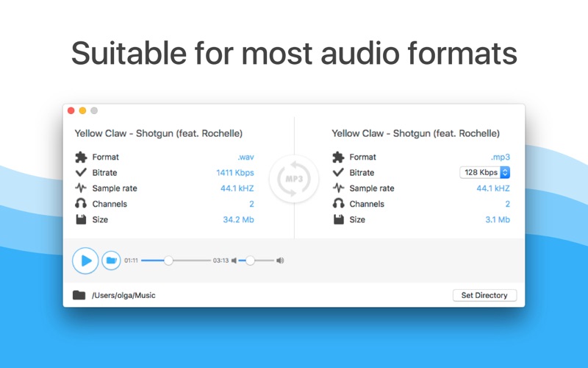Click the source track title Yellow Claw - Shotgun
This screenshot has height=368, width=588.
click(159, 133)
